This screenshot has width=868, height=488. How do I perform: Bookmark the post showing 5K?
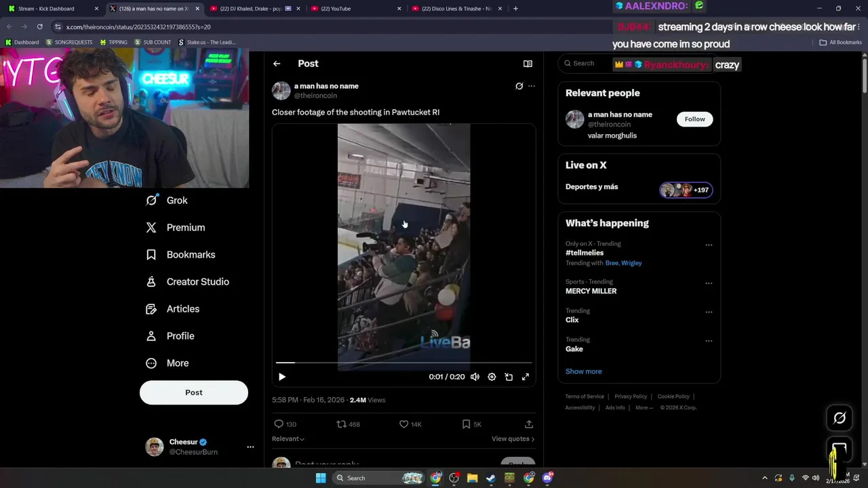(466, 424)
